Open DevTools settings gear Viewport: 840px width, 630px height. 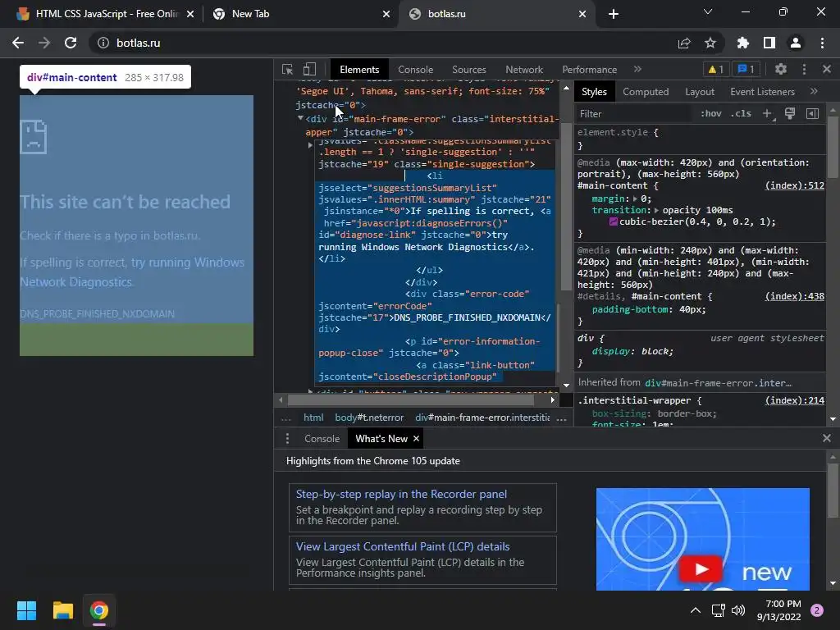(781, 69)
